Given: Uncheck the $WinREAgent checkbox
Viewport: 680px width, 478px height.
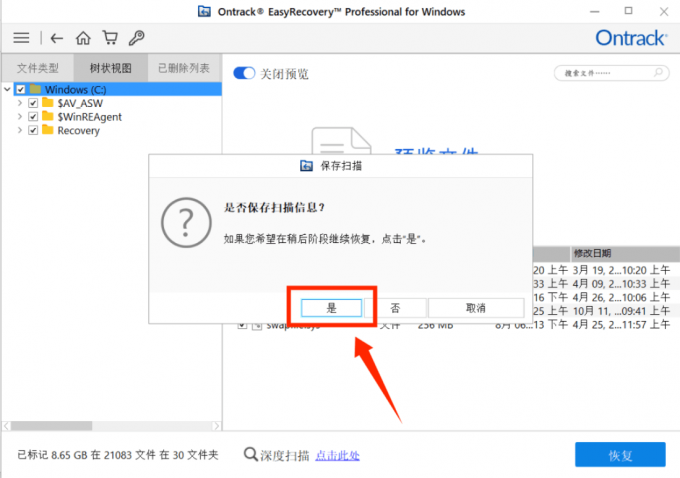Looking at the screenshot, I should [33, 117].
